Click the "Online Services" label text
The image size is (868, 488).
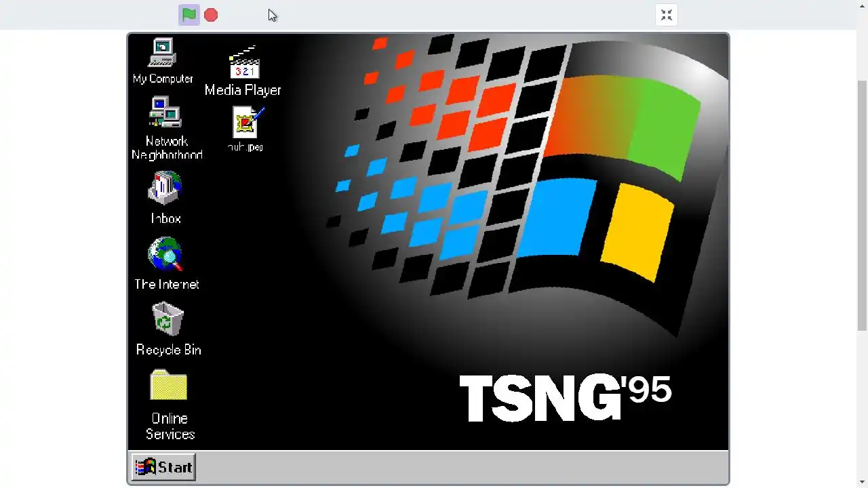click(170, 426)
